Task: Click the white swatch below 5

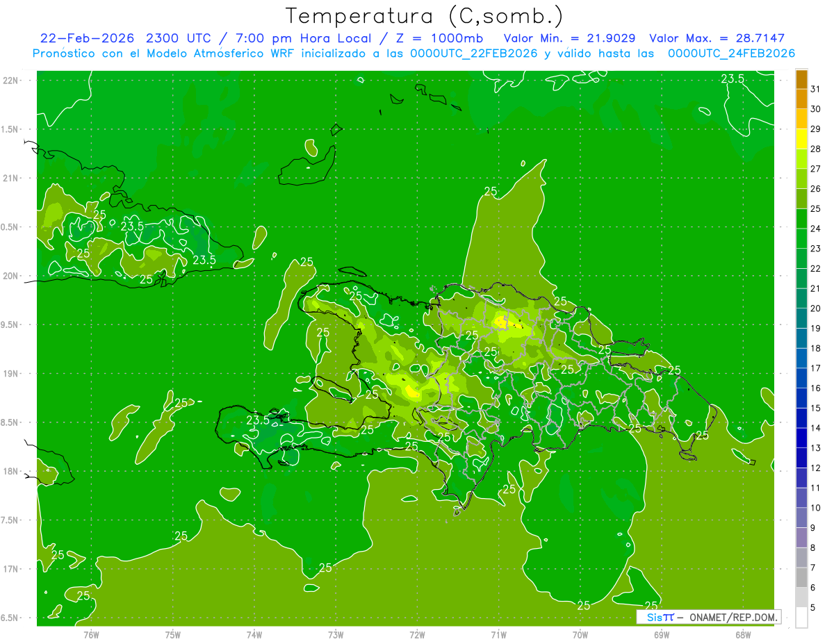Action: point(801,617)
